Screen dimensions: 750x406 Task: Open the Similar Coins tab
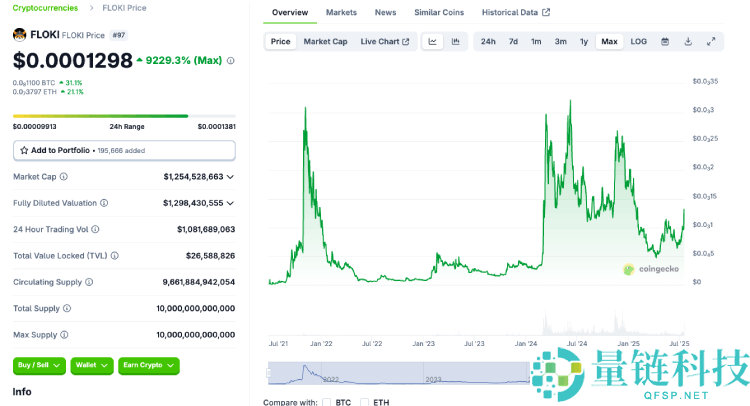[x=439, y=12]
